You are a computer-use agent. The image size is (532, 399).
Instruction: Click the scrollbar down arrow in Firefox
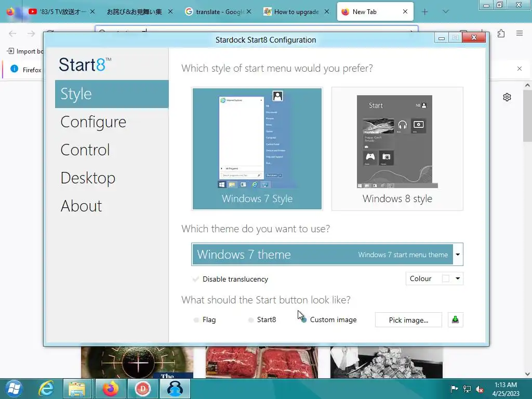[527, 374]
